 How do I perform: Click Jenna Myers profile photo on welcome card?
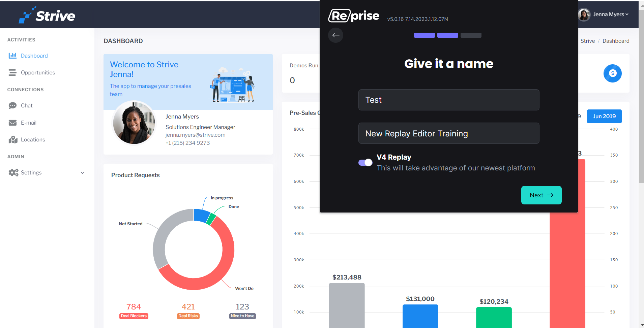point(134,123)
